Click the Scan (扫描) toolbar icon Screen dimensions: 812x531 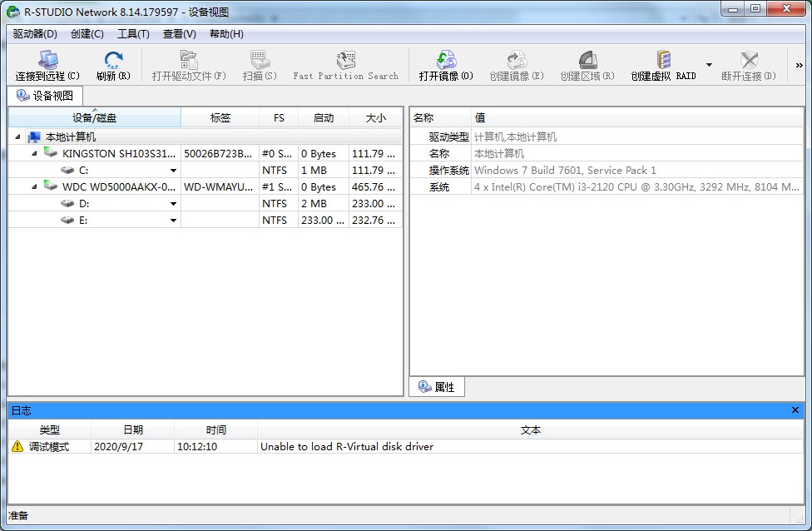pyautogui.click(x=260, y=60)
